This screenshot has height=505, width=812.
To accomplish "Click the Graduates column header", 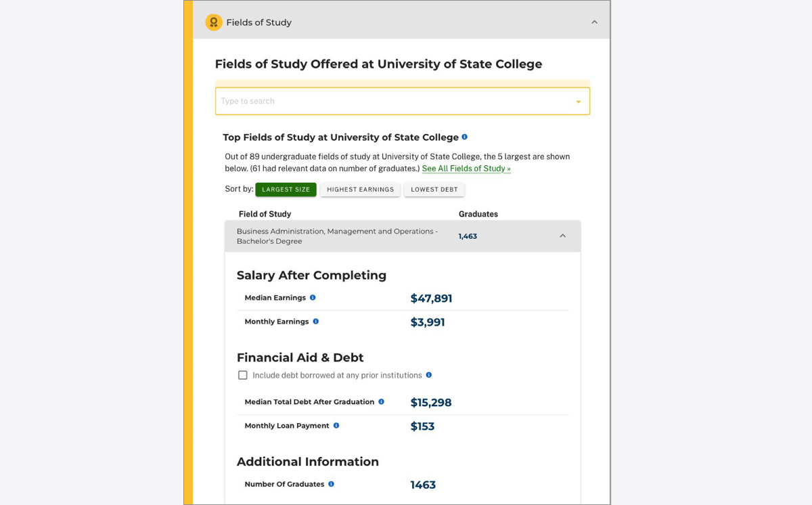I will (x=478, y=214).
